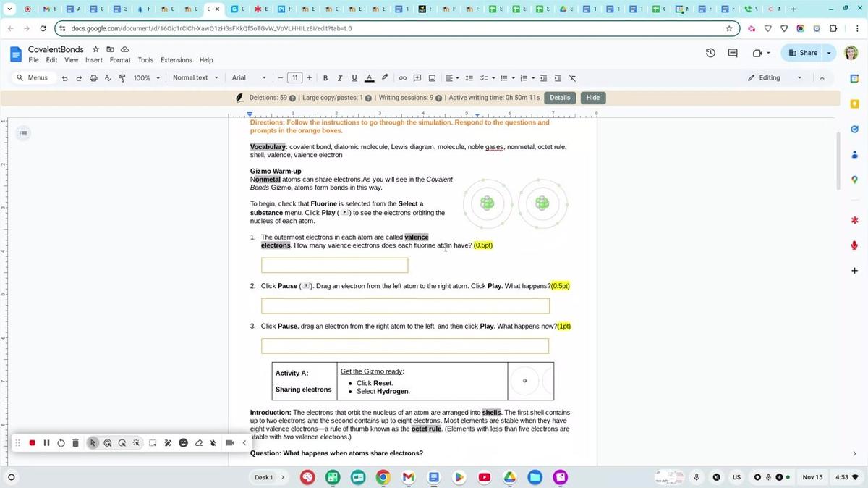Select the Paint format tool

(x=122, y=78)
